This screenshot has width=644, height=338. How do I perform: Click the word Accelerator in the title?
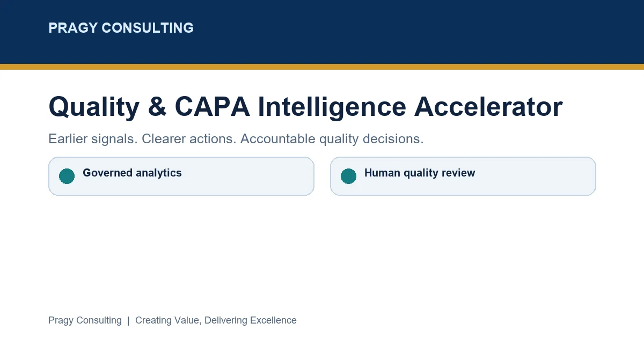488,107
